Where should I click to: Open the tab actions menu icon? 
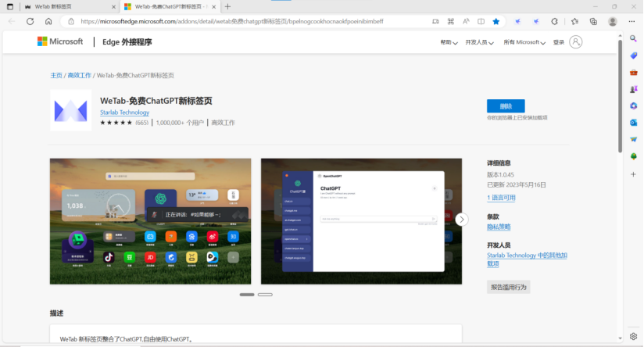tap(10, 6)
